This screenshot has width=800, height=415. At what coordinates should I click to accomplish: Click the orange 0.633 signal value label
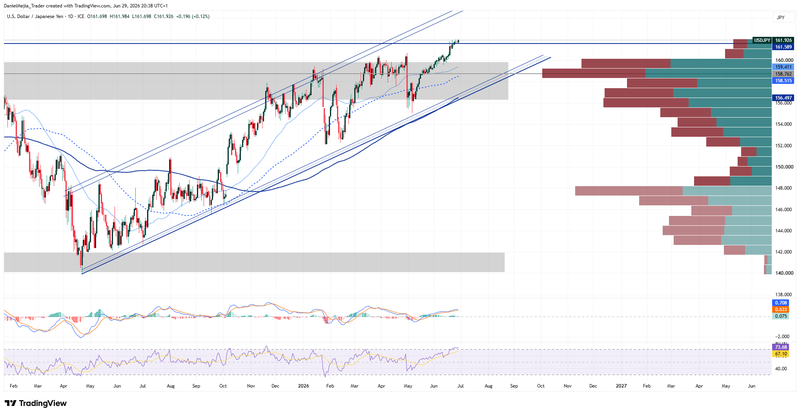tap(781, 309)
